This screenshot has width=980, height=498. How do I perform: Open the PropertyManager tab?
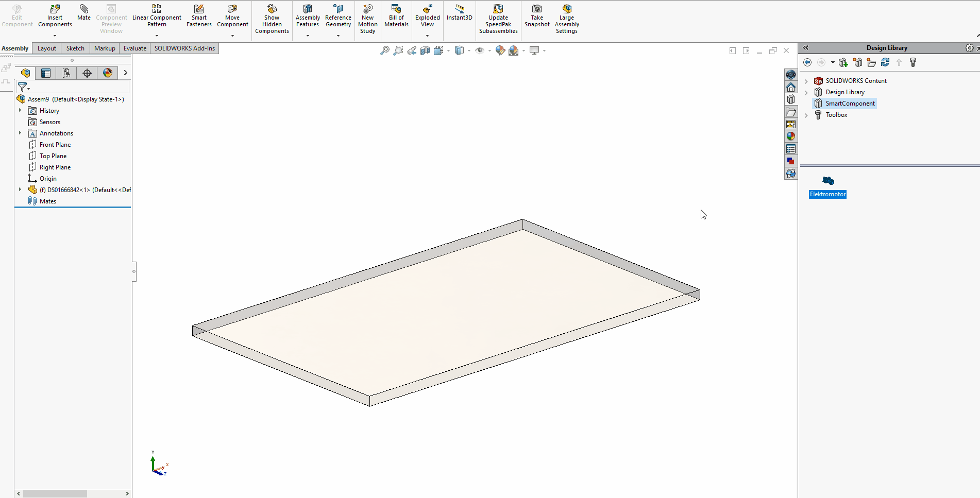46,73
